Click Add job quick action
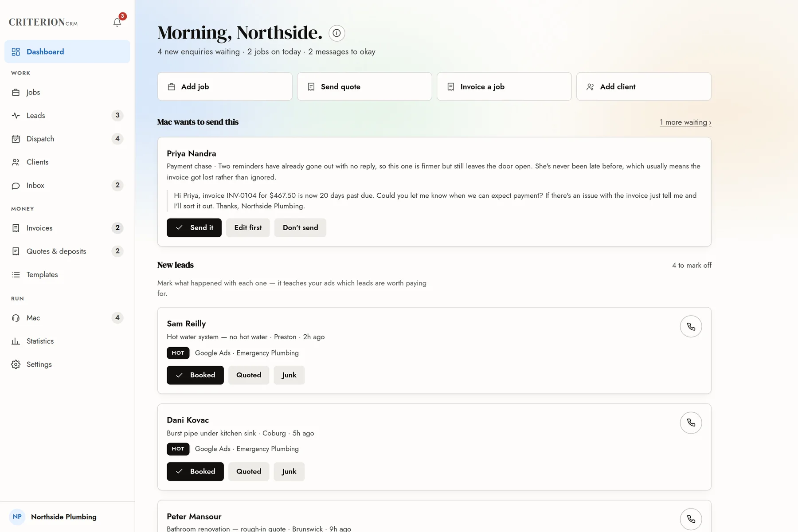Screen dimensions: 798x532 click(x=225, y=86)
